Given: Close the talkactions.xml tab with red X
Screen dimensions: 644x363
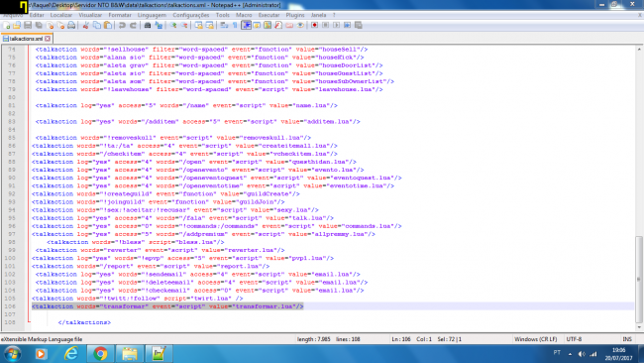Looking at the screenshot, I should (48, 39).
